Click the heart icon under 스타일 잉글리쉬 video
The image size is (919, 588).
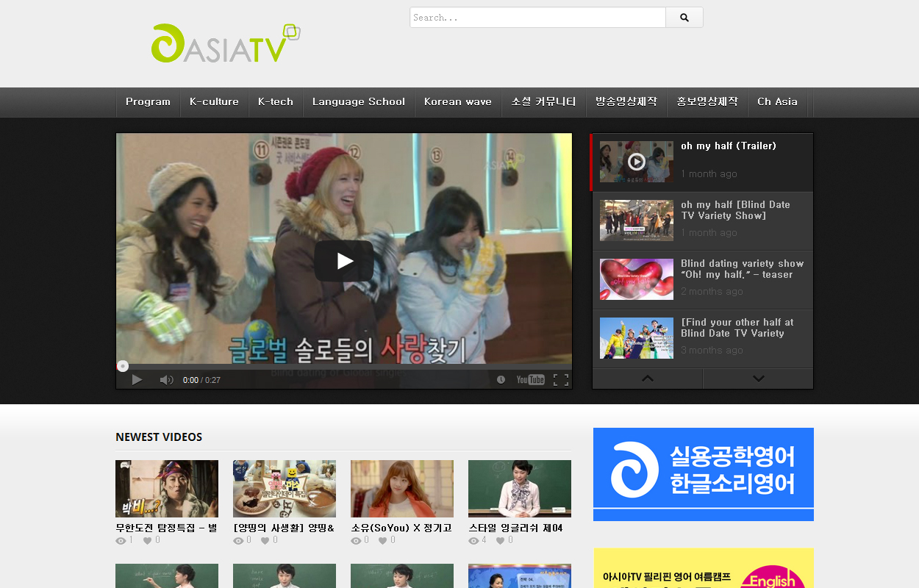click(x=500, y=541)
